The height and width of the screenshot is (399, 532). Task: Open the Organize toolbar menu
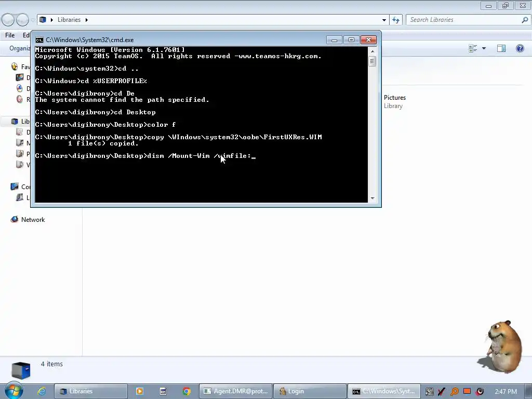pos(20,48)
